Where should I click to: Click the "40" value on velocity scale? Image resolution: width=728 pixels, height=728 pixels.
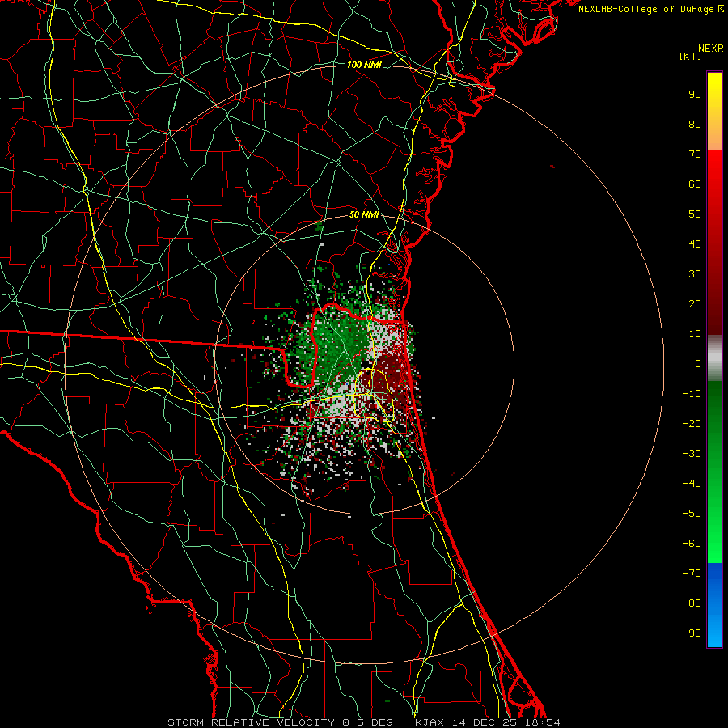pos(695,243)
